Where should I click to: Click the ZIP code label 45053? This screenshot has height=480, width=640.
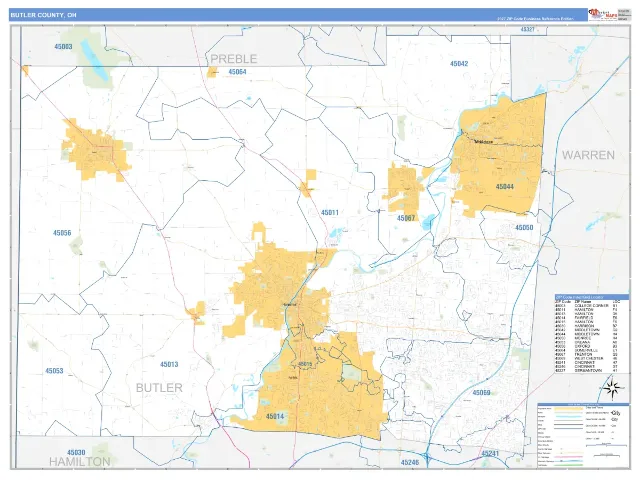[54, 371]
